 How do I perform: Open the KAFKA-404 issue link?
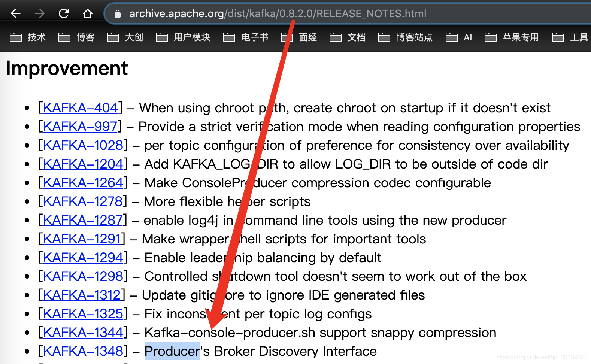(x=81, y=108)
